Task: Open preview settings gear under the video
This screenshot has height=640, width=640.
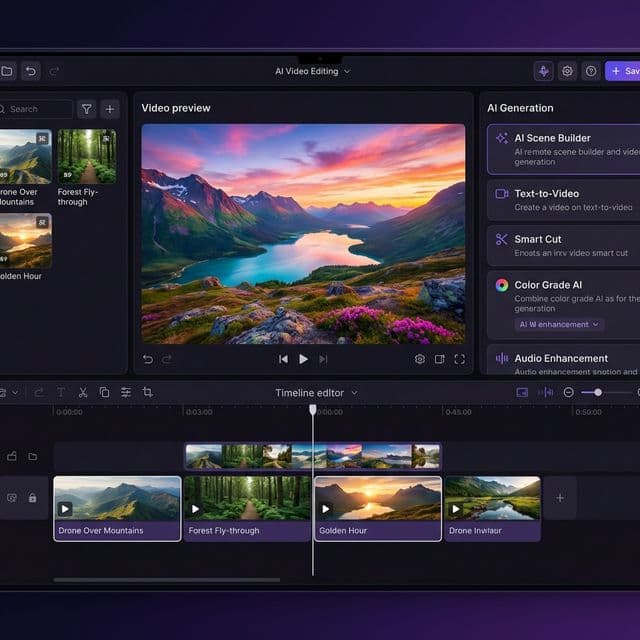Action: (x=420, y=359)
